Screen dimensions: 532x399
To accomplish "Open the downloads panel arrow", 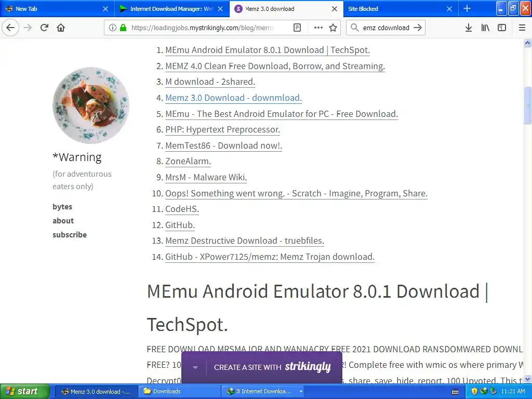I will (x=469, y=28).
